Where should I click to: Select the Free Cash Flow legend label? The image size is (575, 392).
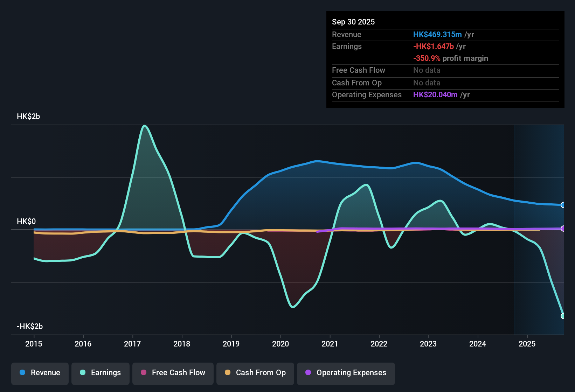pyautogui.click(x=179, y=373)
